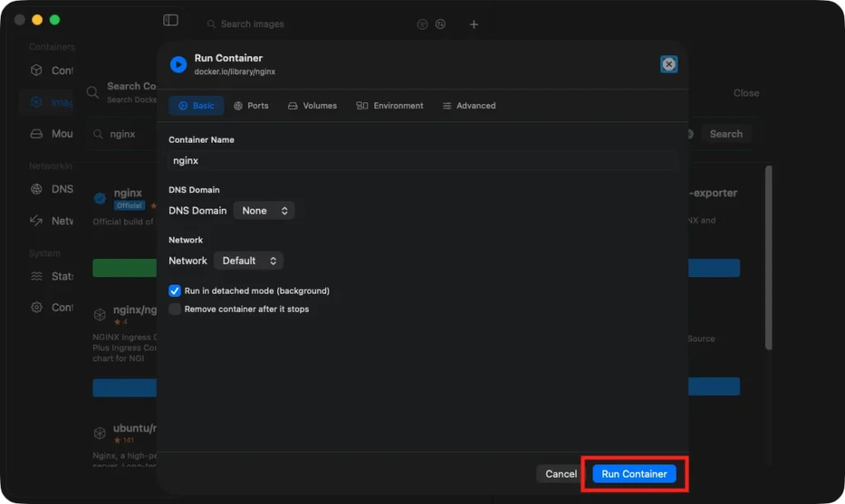
Task: Uncheck Run in detached mode
Action: point(175,290)
